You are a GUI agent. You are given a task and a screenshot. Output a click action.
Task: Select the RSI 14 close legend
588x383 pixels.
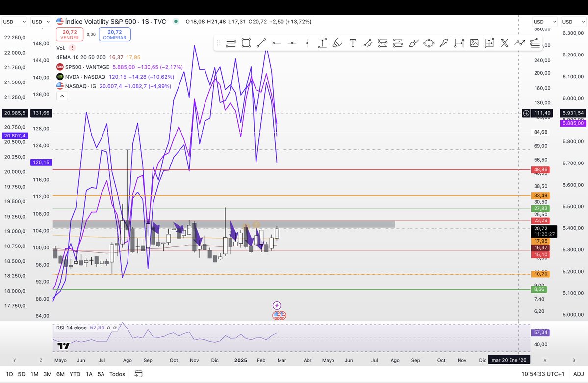click(72, 328)
